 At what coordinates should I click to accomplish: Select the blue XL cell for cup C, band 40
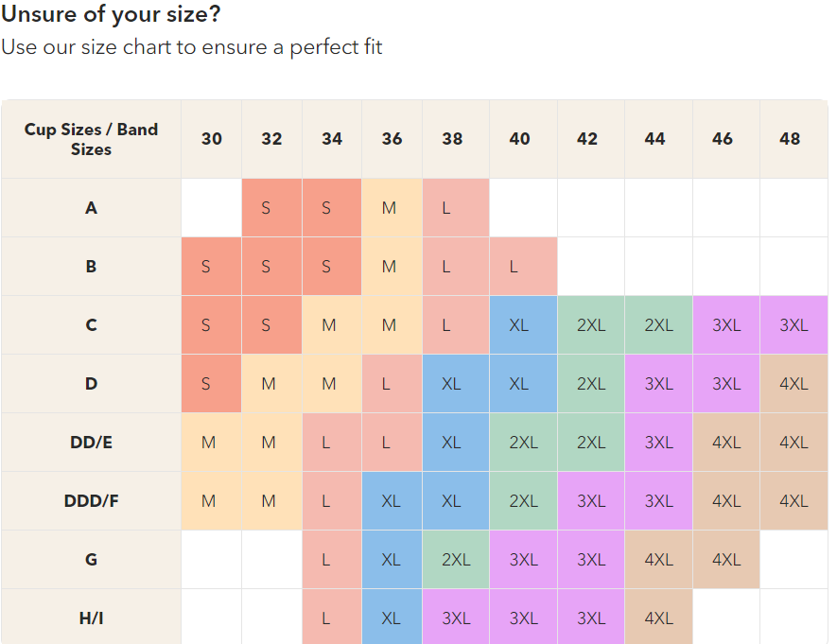pos(519,324)
